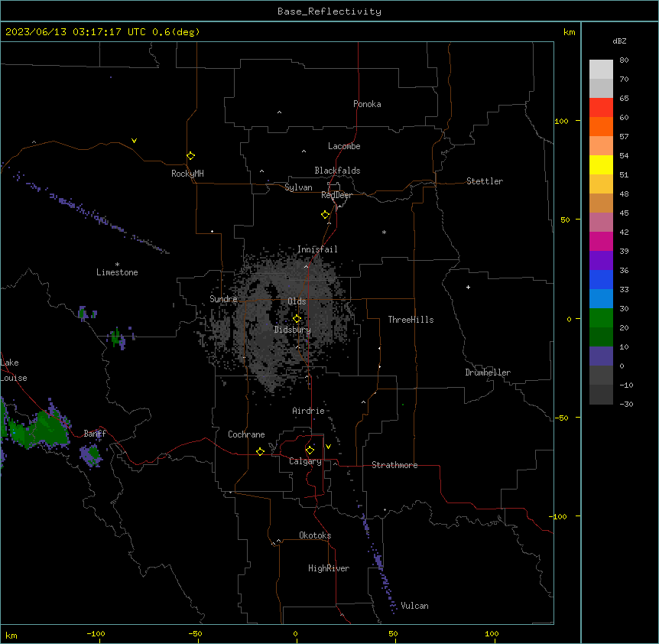Image resolution: width=659 pixels, height=644 pixels.
Task: Select the blue 36 dBZ legend swatch
Action: (x=601, y=279)
